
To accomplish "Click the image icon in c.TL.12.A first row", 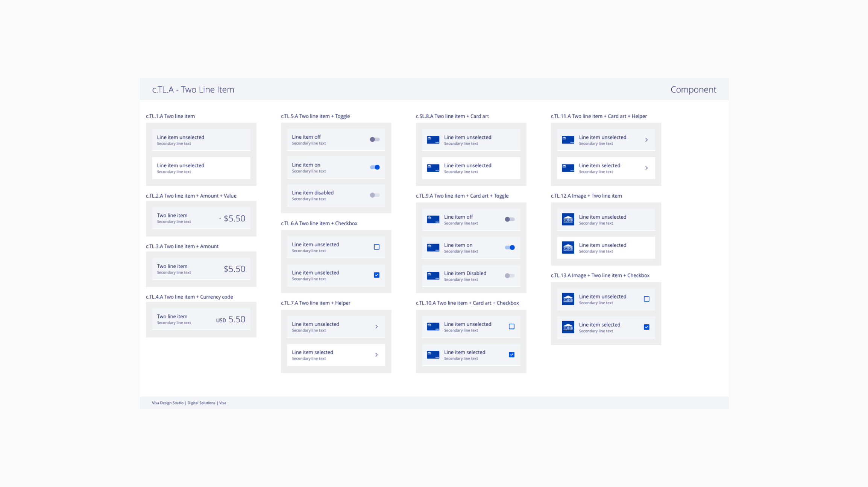I will [x=568, y=218].
